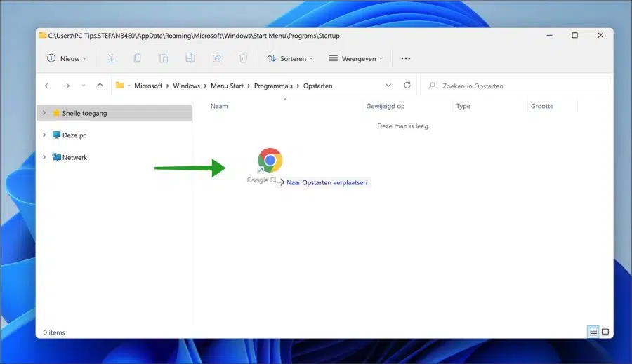
Task: Open the Sorteren sort menu
Action: pos(290,58)
